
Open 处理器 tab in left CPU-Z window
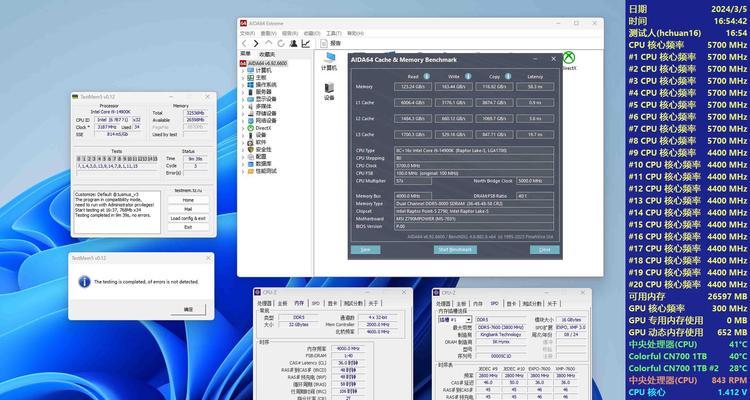265,303
